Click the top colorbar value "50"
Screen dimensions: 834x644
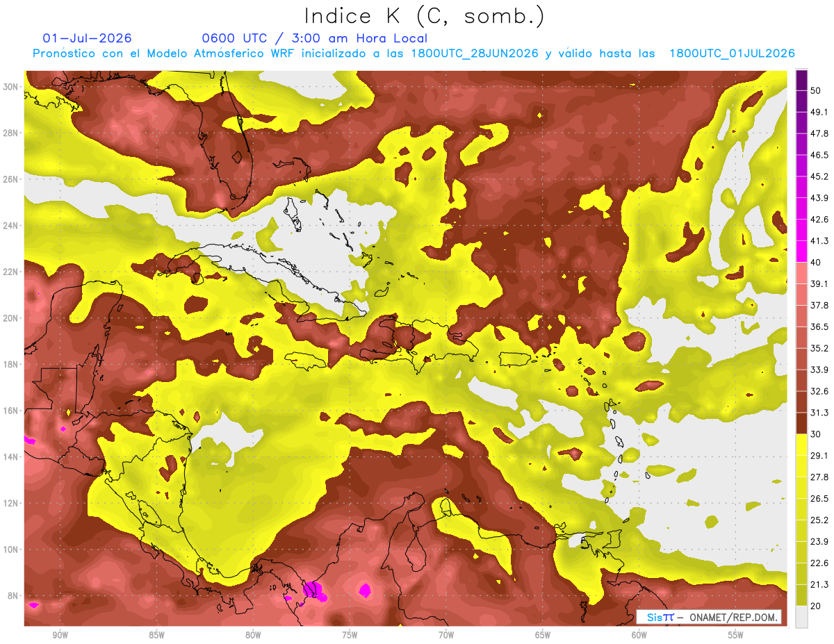(815, 90)
